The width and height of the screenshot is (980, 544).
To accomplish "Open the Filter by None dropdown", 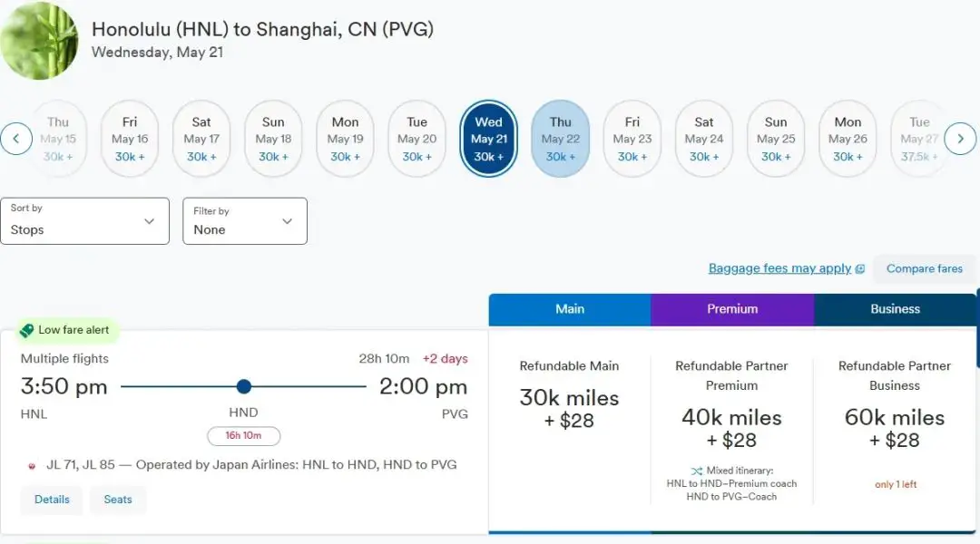I will [x=245, y=221].
